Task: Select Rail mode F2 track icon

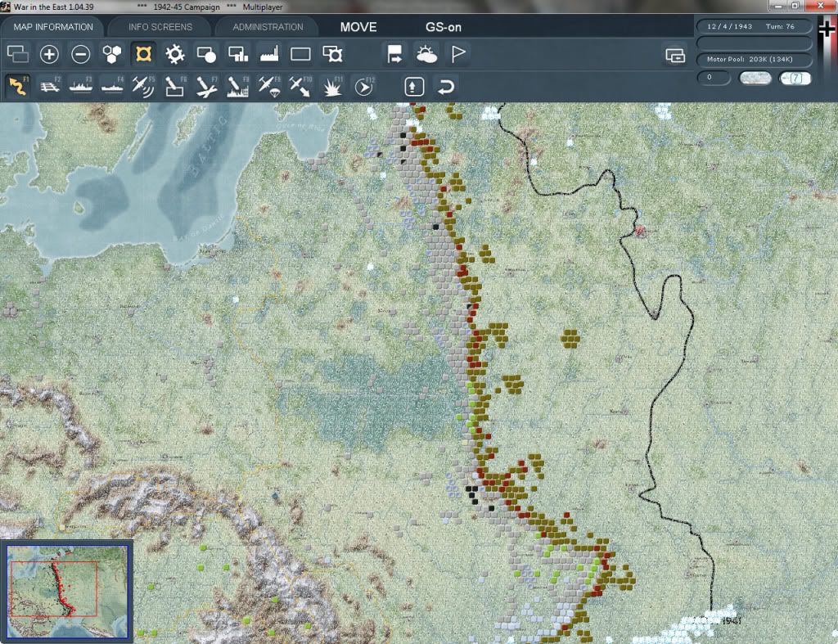Action: pos(49,86)
